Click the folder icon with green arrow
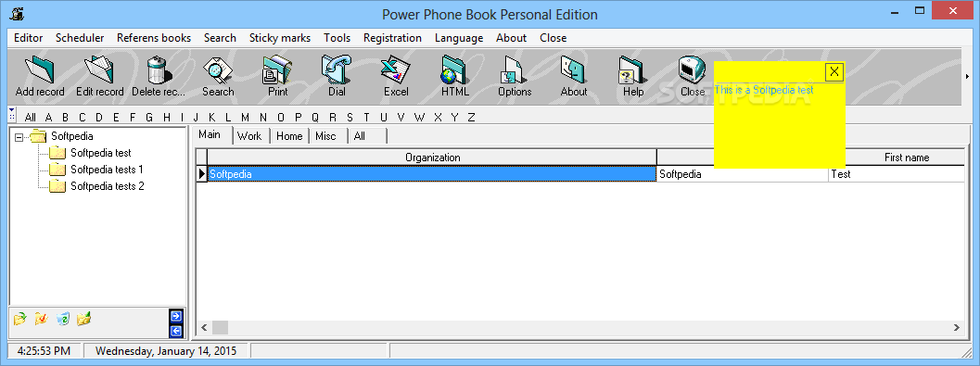This screenshot has width=980, height=366. (20, 319)
